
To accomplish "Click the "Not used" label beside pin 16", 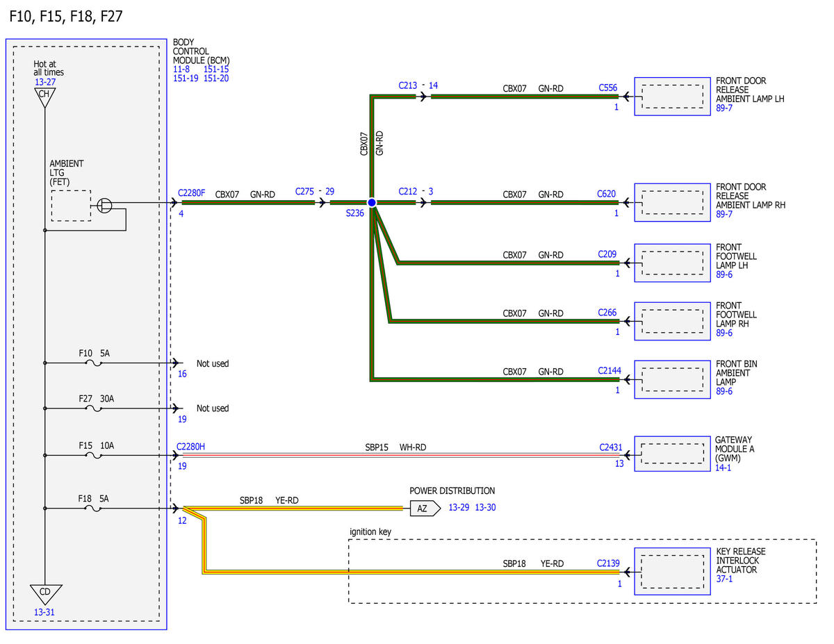I will click(213, 363).
